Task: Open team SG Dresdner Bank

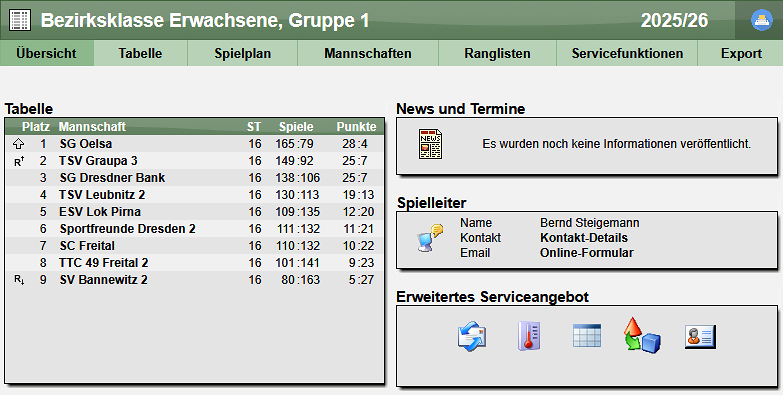Action: coord(112,178)
